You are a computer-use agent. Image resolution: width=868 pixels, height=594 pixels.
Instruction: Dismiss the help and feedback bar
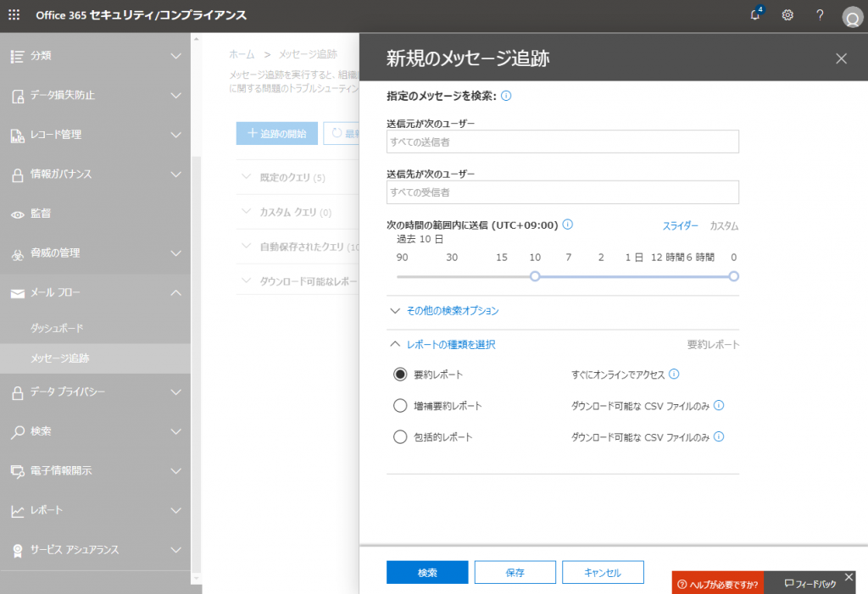coord(849,577)
